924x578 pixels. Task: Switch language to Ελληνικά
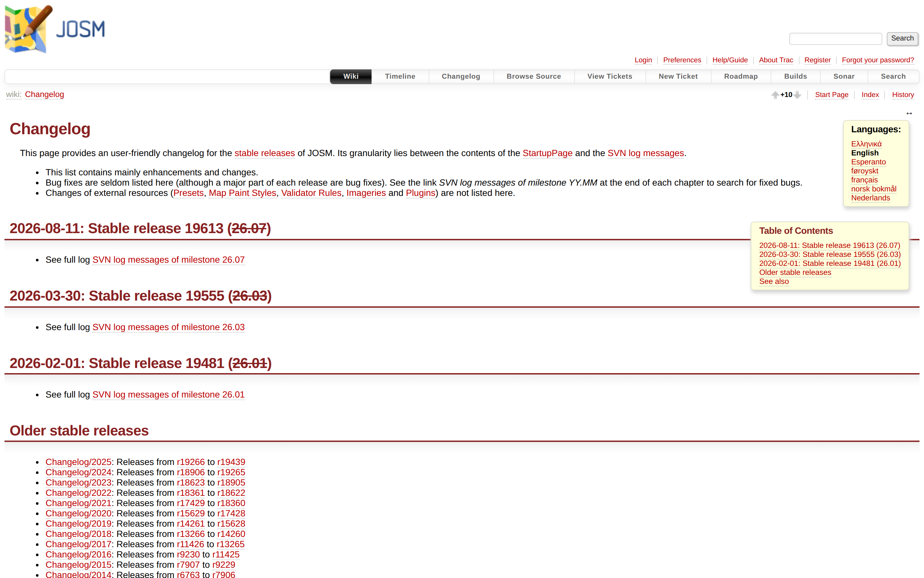[x=866, y=144]
